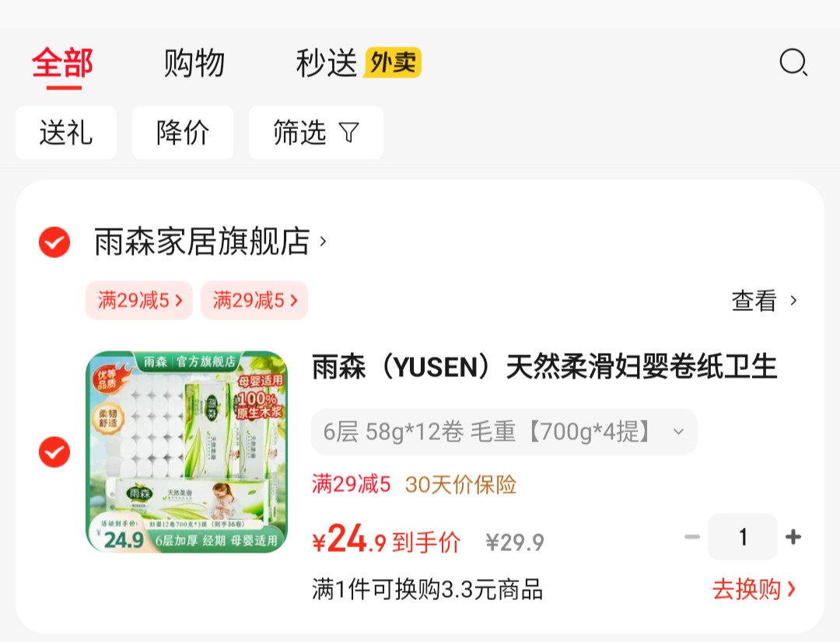Tap the 外卖 yellow badge
840x642 pixels.
coord(392,63)
